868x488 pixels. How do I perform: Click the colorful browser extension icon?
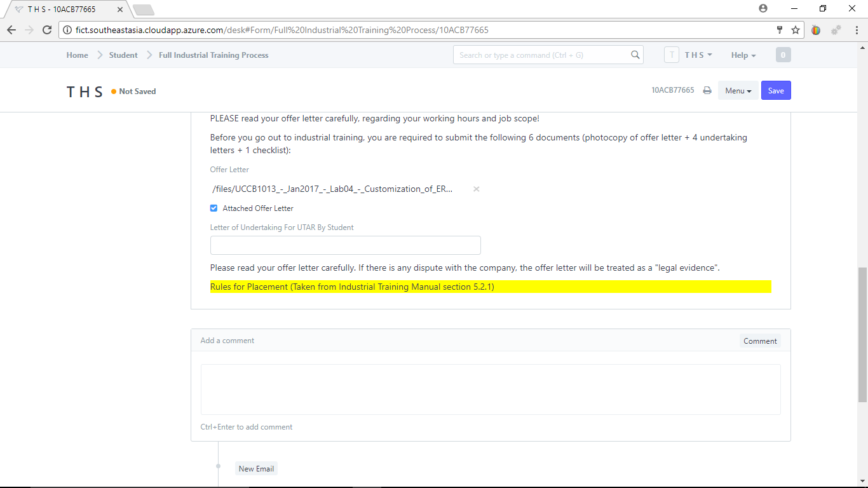pyautogui.click(x=816, y=30)
